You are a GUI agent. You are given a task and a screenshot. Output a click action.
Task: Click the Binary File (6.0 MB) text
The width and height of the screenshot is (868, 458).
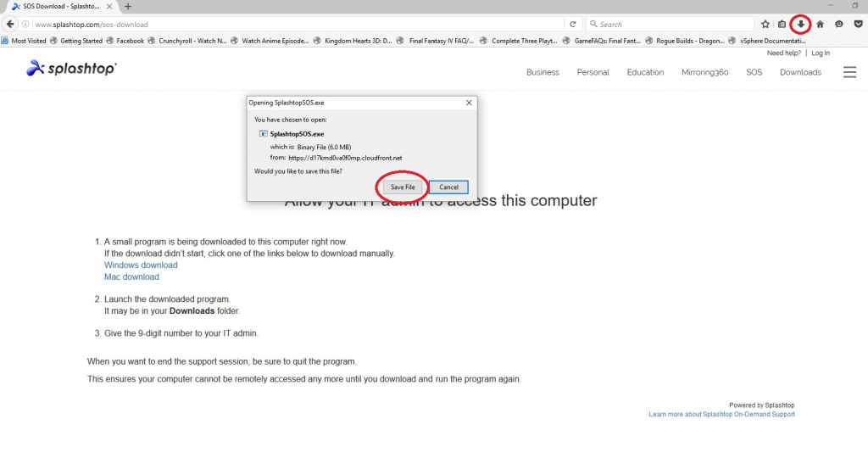[x=324, y=148]
